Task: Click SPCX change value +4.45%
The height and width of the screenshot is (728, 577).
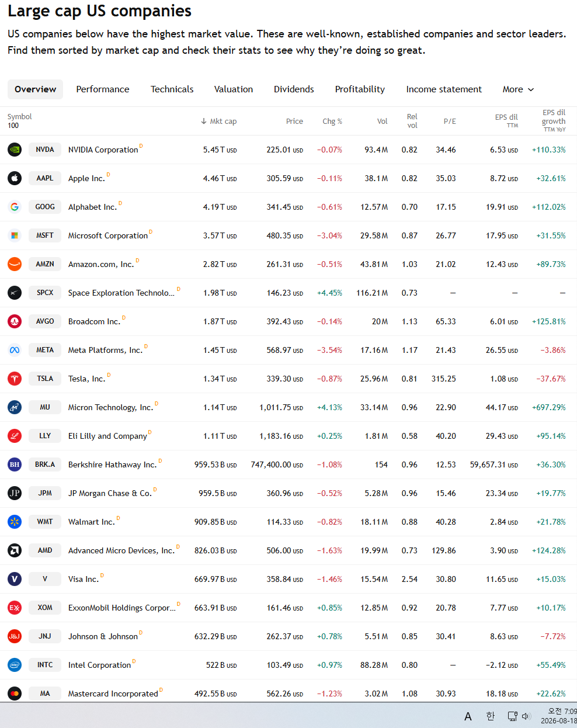Action: (329, 293)
